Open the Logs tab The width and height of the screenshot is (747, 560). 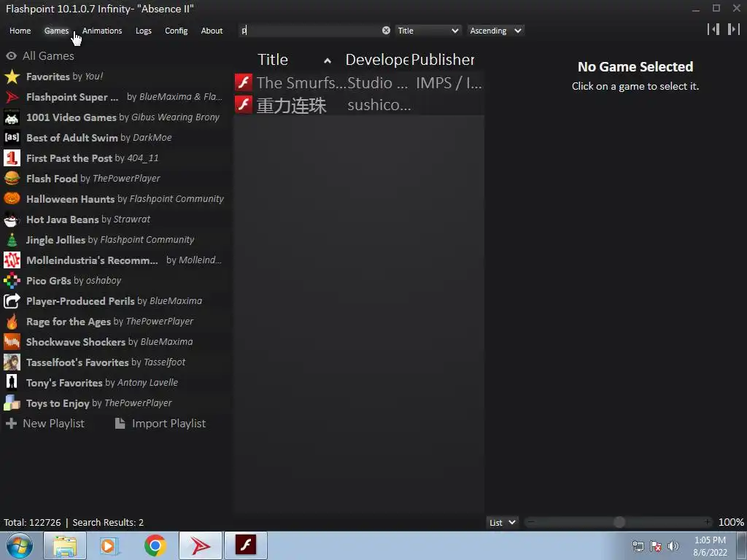pyautogui.click(x=144, y=31)
